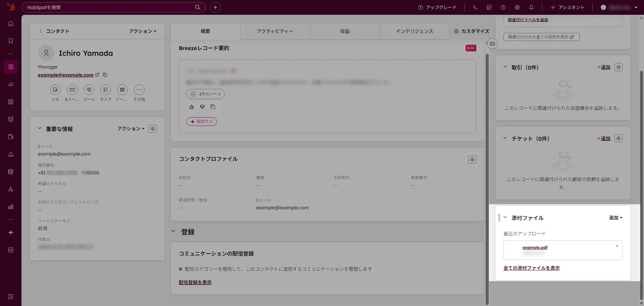
Task: Create a task with the タスク icon
Action: tap(105, 90)
